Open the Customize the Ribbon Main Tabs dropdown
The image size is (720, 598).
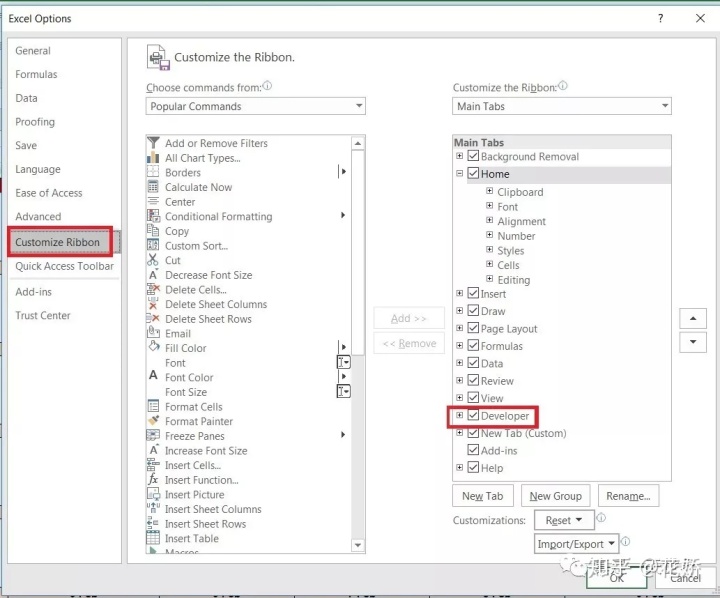[x=562, y=106]
